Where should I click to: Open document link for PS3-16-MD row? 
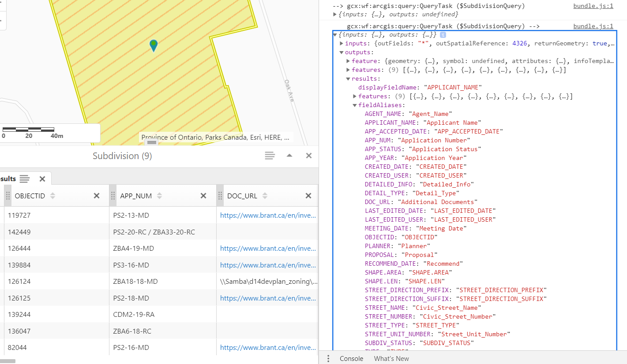pos(268,265)
